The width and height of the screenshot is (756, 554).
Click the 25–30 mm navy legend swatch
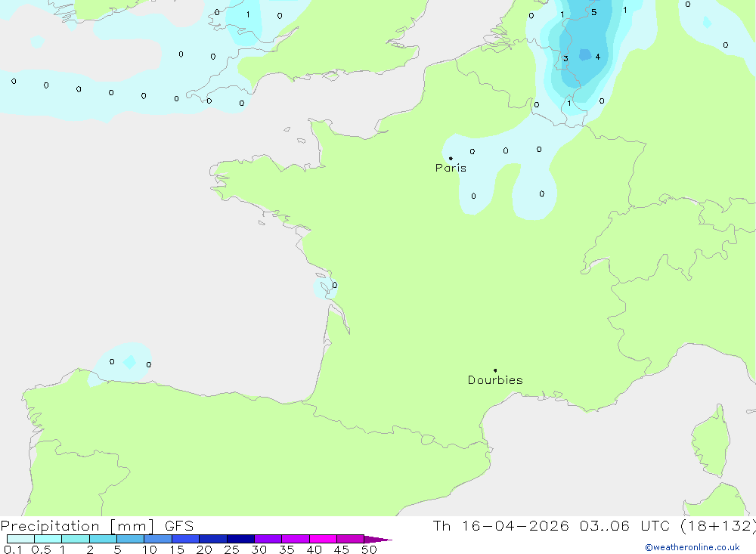pos(240,539)
